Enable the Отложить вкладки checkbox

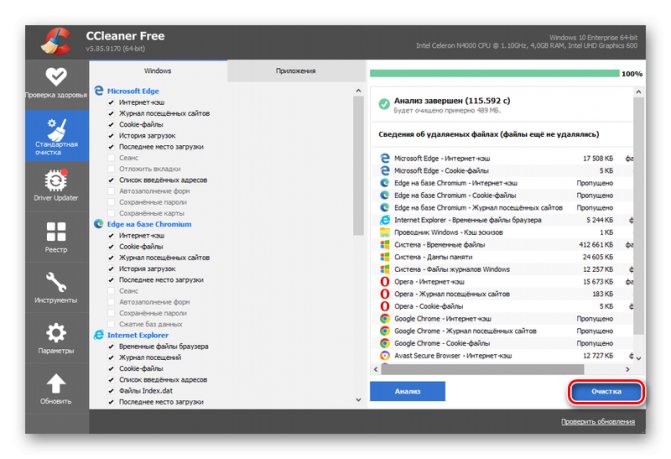[111, 169]
